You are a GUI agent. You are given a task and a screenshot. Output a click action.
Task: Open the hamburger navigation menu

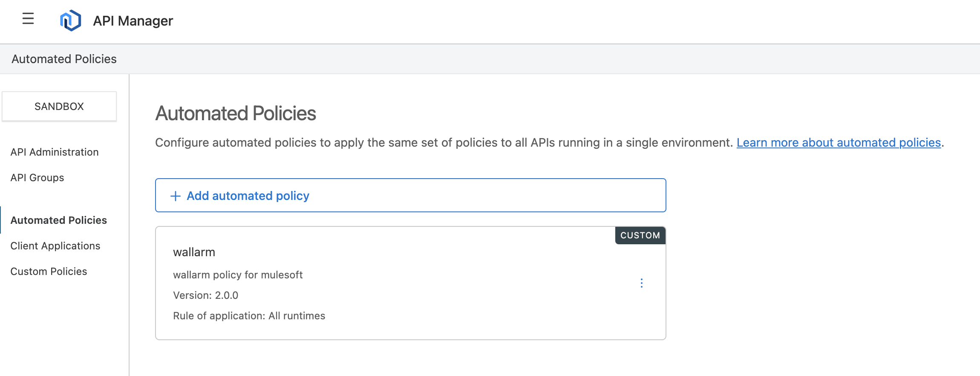pos(28,19)
